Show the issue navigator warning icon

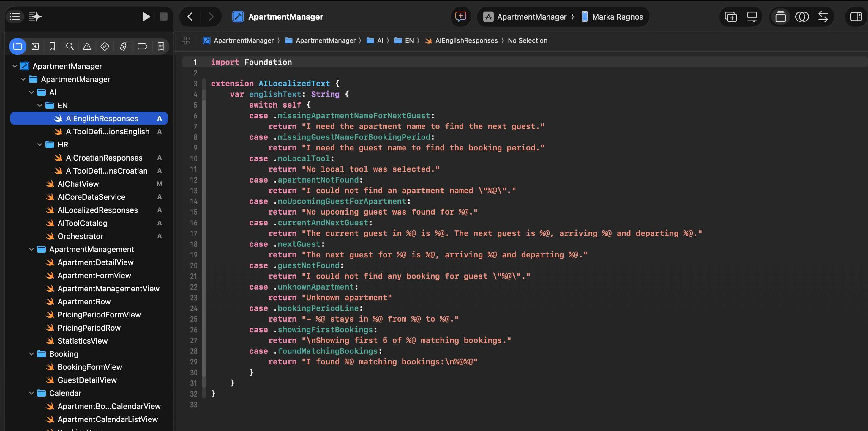pos(87,47)
